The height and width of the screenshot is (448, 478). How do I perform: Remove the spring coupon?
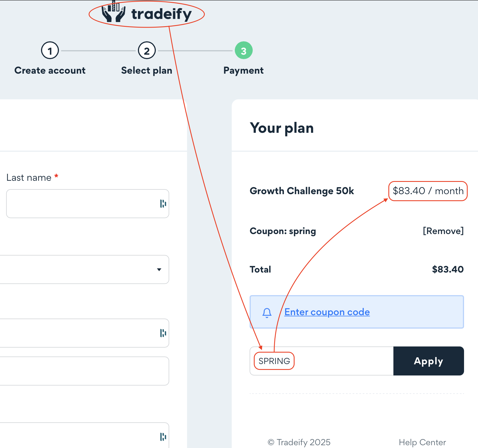443,231
